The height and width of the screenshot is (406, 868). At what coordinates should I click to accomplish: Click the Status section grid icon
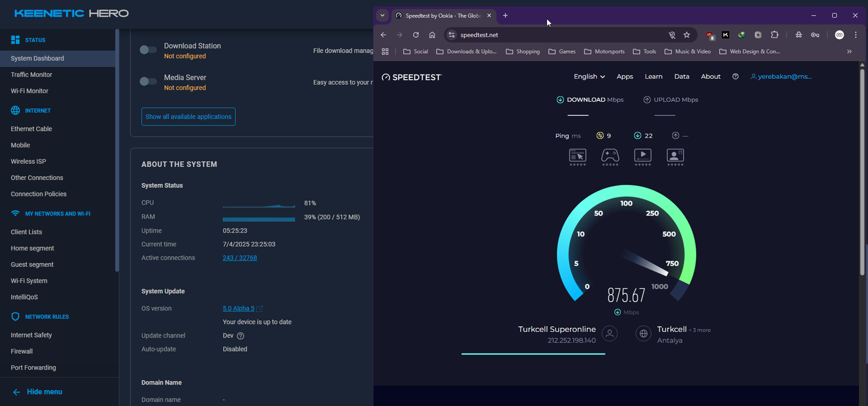(x=15, y=40)
